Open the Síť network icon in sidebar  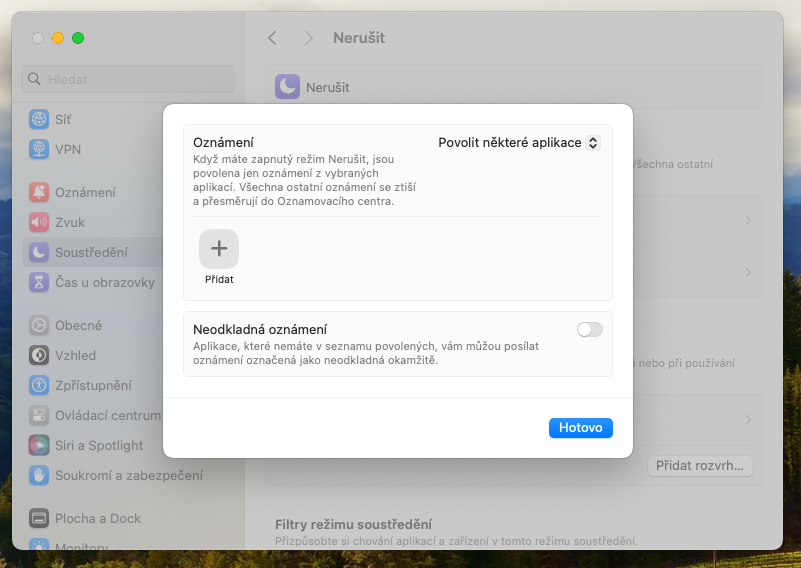pos(39,119)
